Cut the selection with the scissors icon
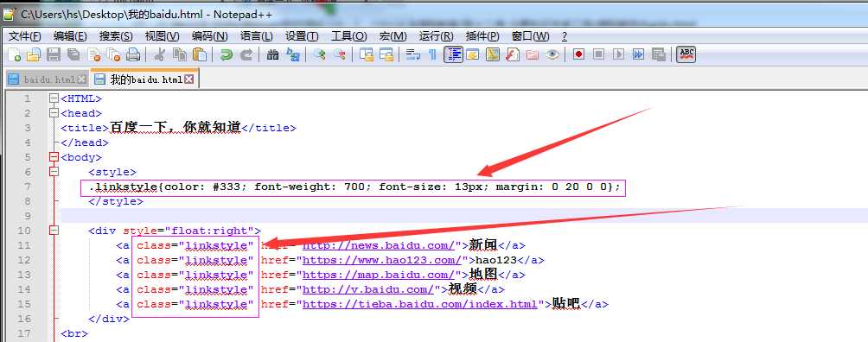This screenshot has width=868, height=342. (159, 54)
